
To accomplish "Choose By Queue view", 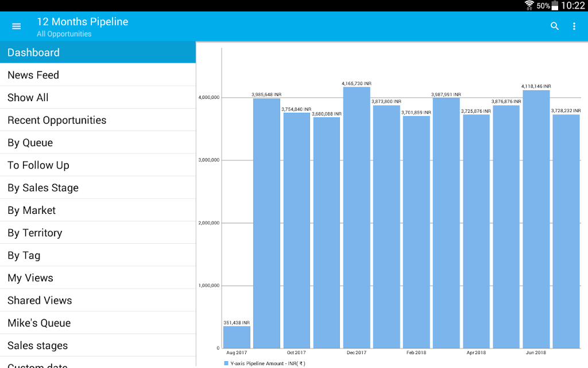I will point(98,143).
